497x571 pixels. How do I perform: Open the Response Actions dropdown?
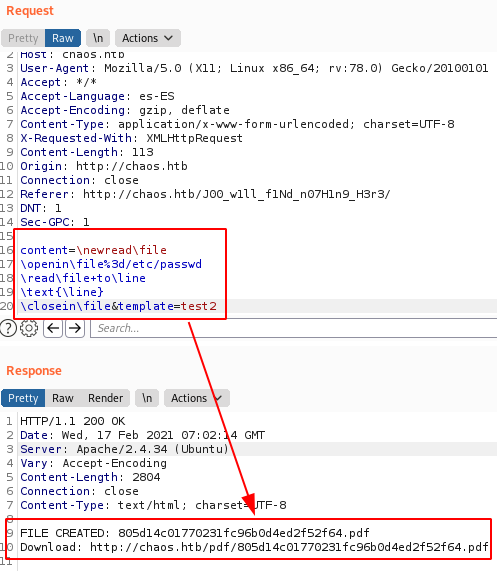[197, 398]
